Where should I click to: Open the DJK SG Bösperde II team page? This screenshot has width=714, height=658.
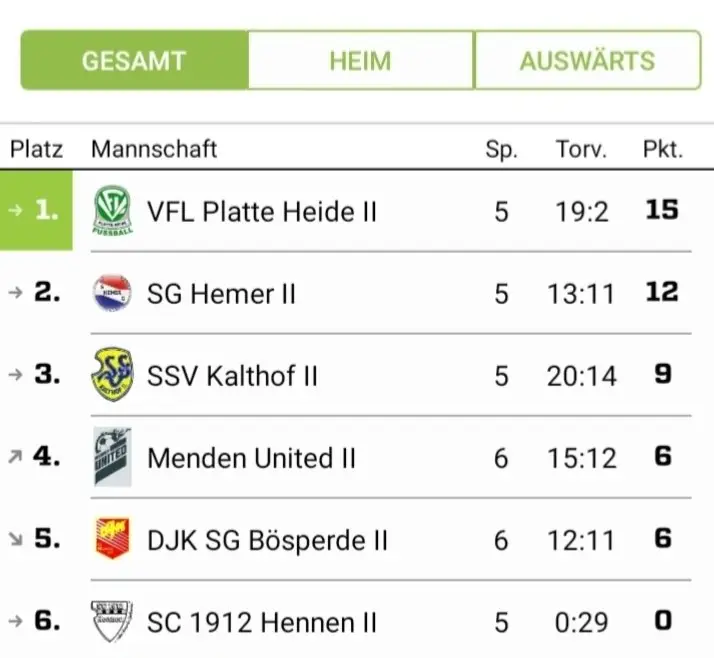pyautogui.click(x=267, y=539)
